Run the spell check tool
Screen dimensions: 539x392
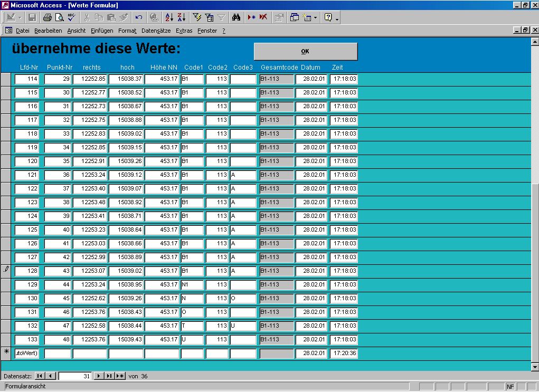[72, 17]
